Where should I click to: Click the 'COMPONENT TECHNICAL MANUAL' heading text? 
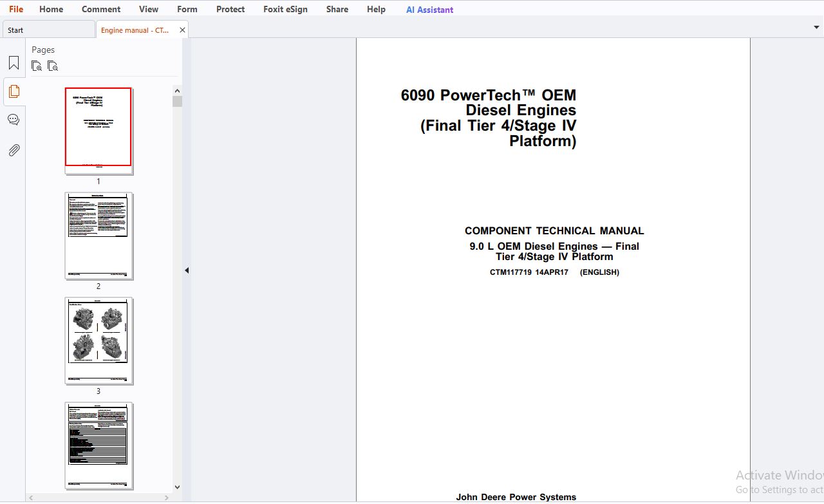click(554, 230)
